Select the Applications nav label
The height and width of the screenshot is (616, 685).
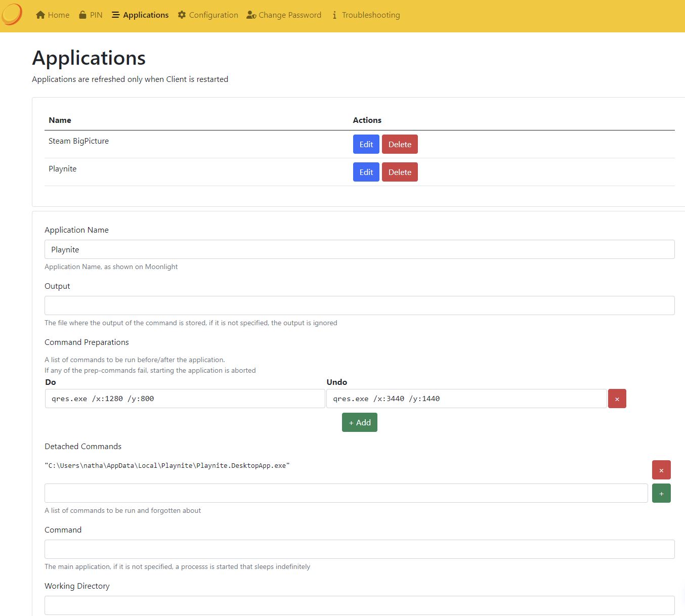pos(146,15)
